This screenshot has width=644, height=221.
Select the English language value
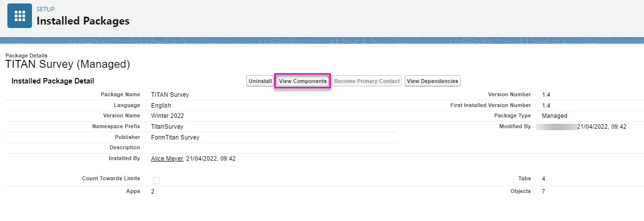pyautogui.click(x=161, y=106)
